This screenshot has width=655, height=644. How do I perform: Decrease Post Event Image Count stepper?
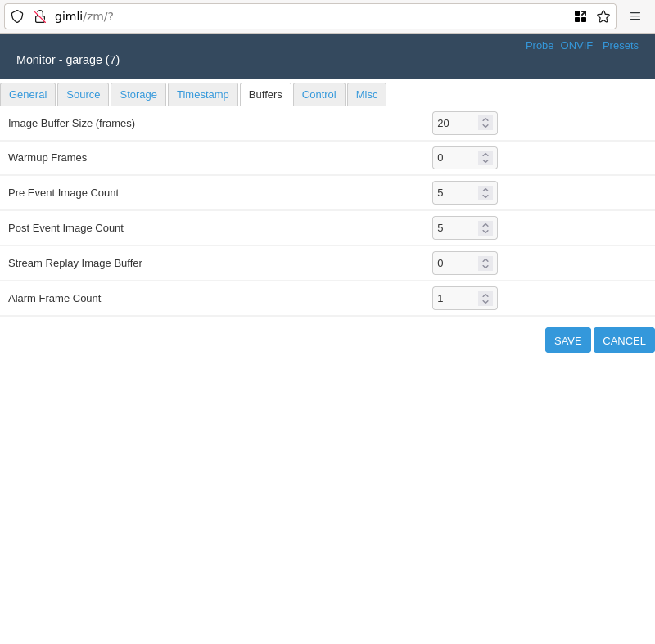(486, 232)
